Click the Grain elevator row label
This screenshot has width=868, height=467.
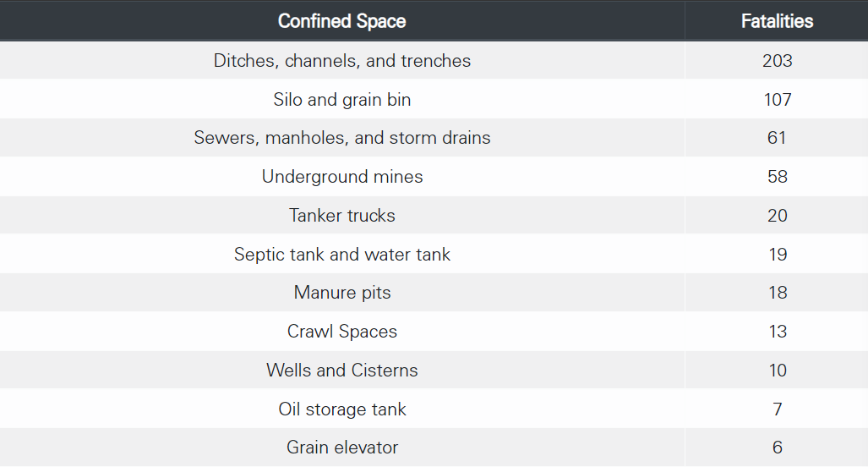point(342,447)
